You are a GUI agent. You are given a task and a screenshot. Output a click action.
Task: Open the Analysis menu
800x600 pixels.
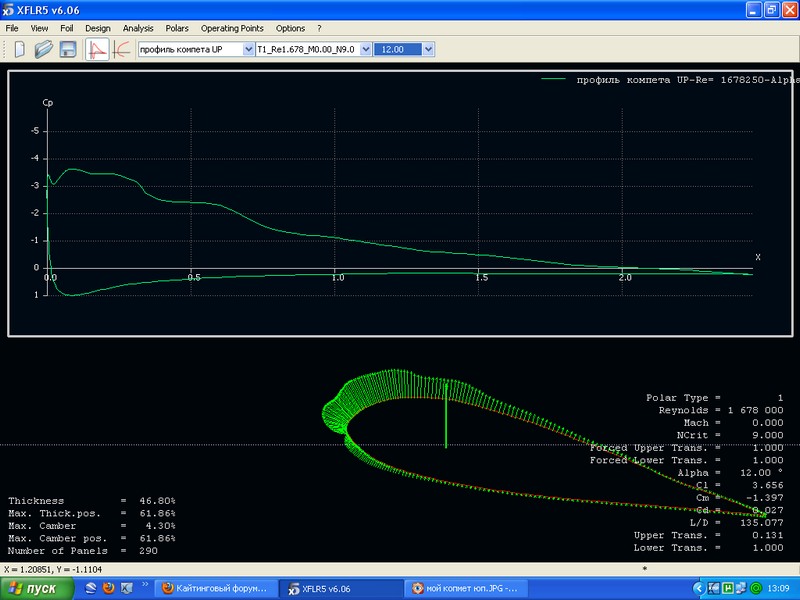pos(138,29)
